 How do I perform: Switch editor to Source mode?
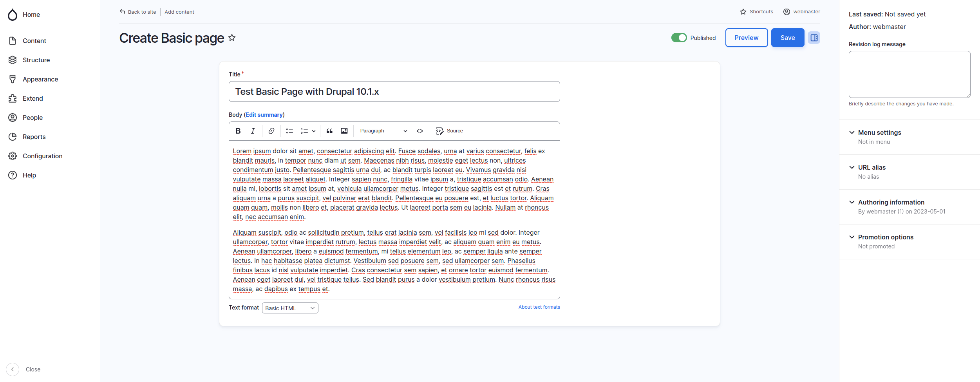click(449, 131)
